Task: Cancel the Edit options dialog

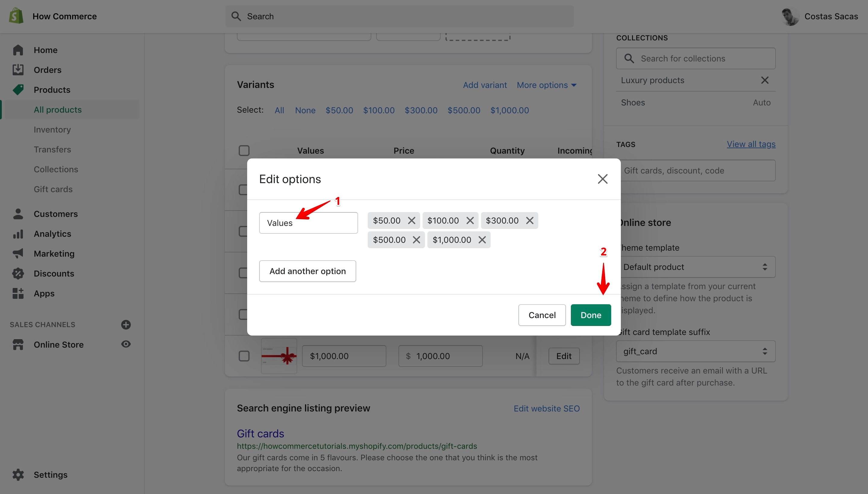Action: click(x=542, y=315)
